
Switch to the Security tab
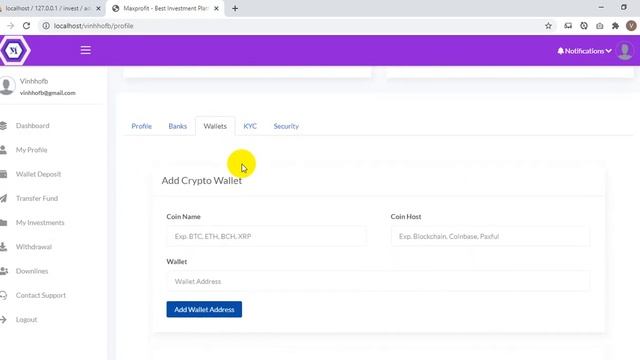coord(286,126)
